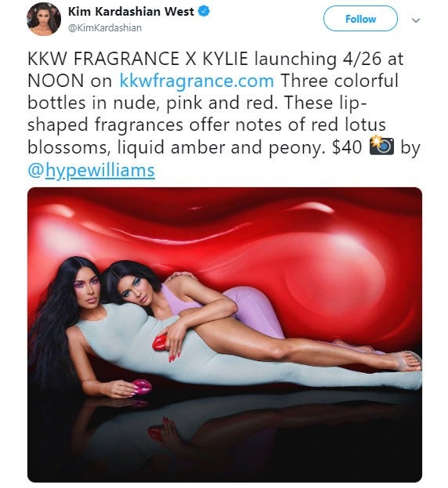
Task: Click the Kim Kardashian West display name
Action: click(x=131, y=12)
